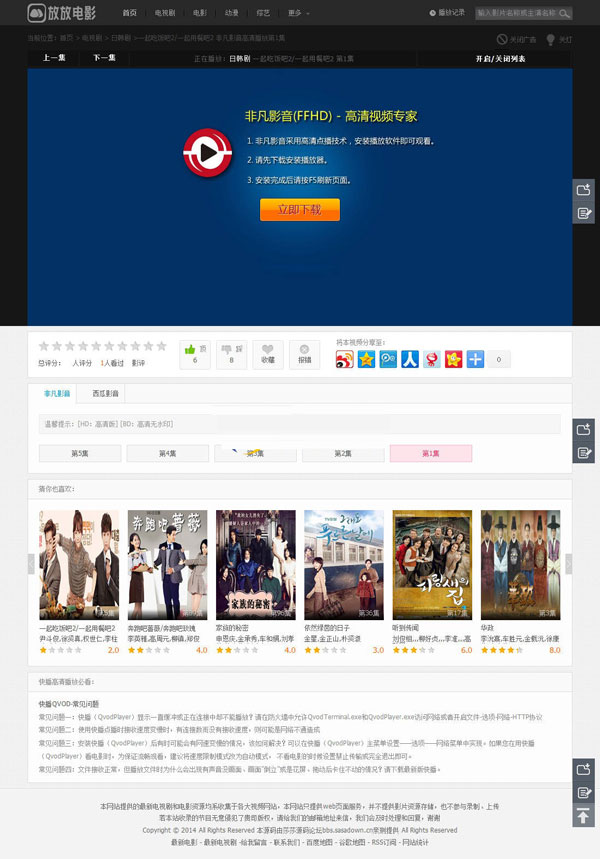Screen dimensions: 600x859
Task: Click the 报错 report error icon
Action: point(304,350)
